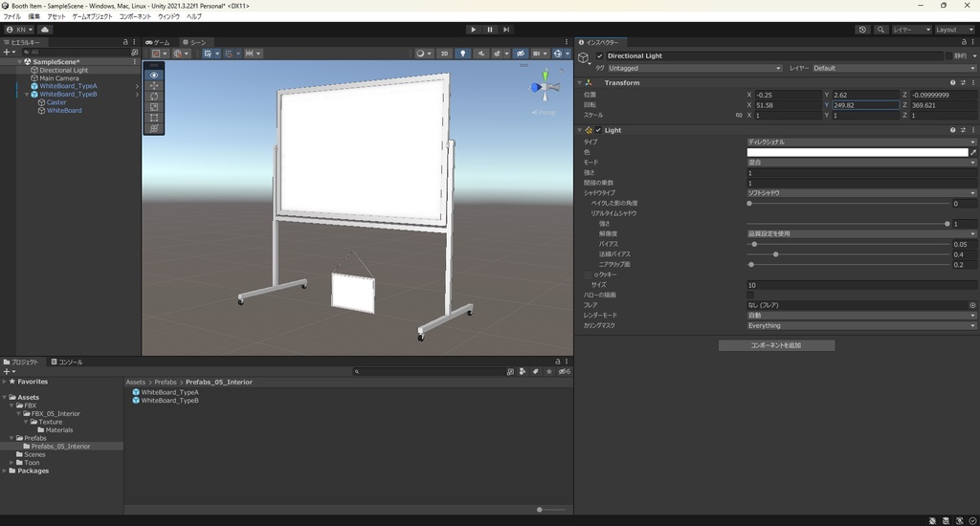The height and width of the screenshot is (526, 980).
Task: Switch to the コンソール (Console) tab
Action: click(x=67, y=362)
